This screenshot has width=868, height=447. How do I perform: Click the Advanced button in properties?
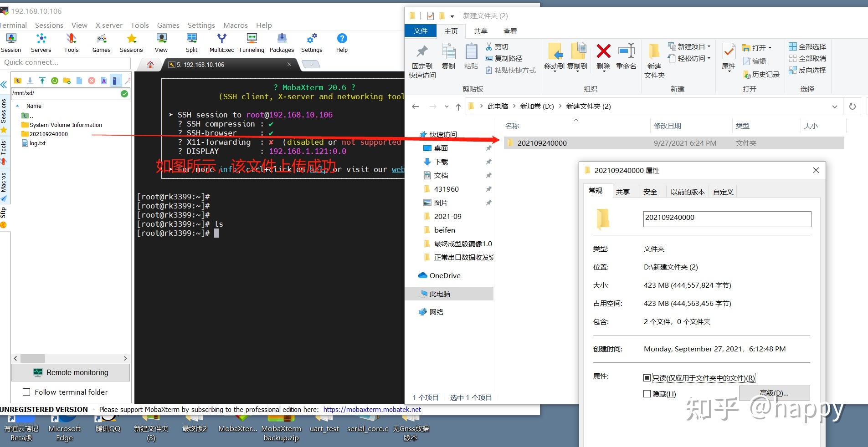774,393
